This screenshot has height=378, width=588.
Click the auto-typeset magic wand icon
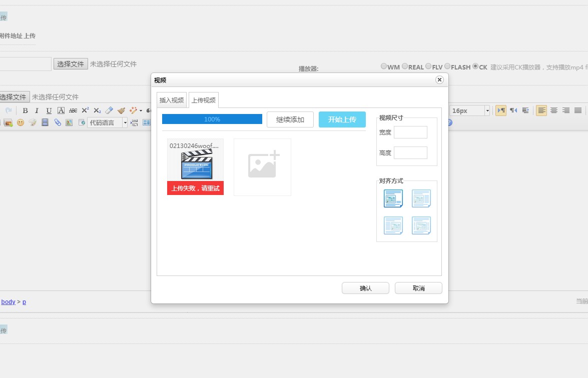click(x=133, y=110)
